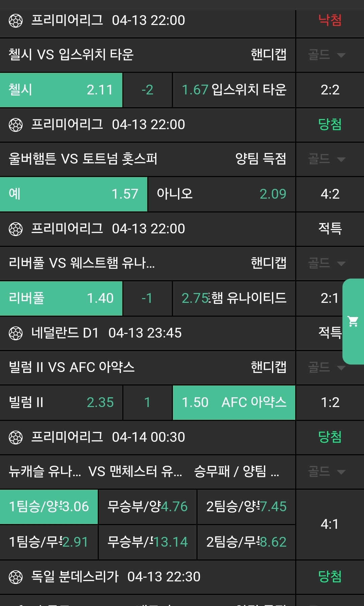Tap soccer ball icon beside 네덜란드 D1
Viewport: 364px width, 606px height.
pyautogui.click(x=16, y=333)
